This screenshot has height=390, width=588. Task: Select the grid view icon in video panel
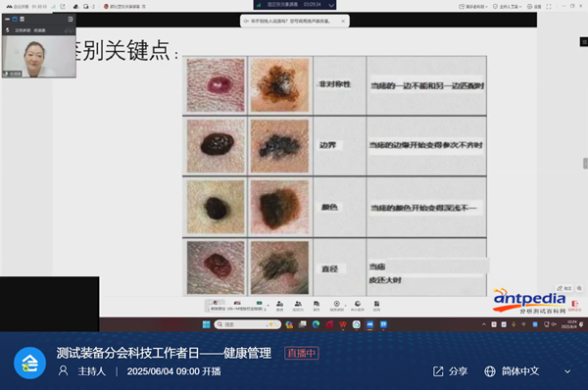click(x=23, y=19)
